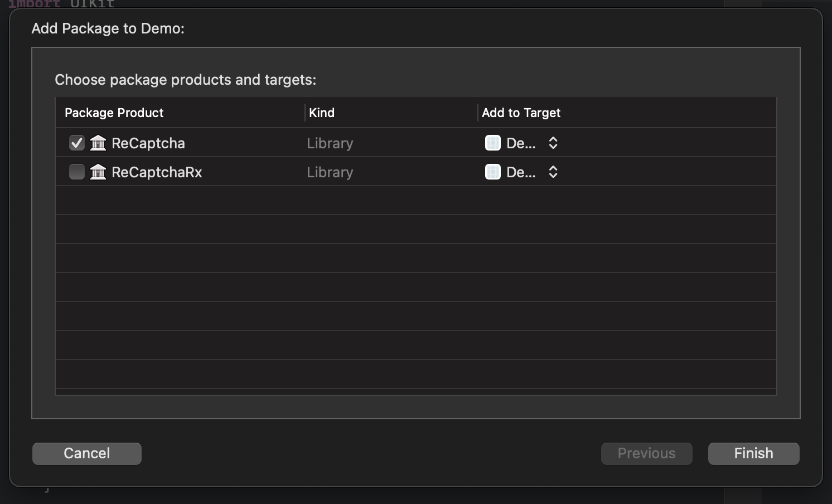Click the Library label for ReCaptchaRx
832x504 pixels.
[330, 172]
